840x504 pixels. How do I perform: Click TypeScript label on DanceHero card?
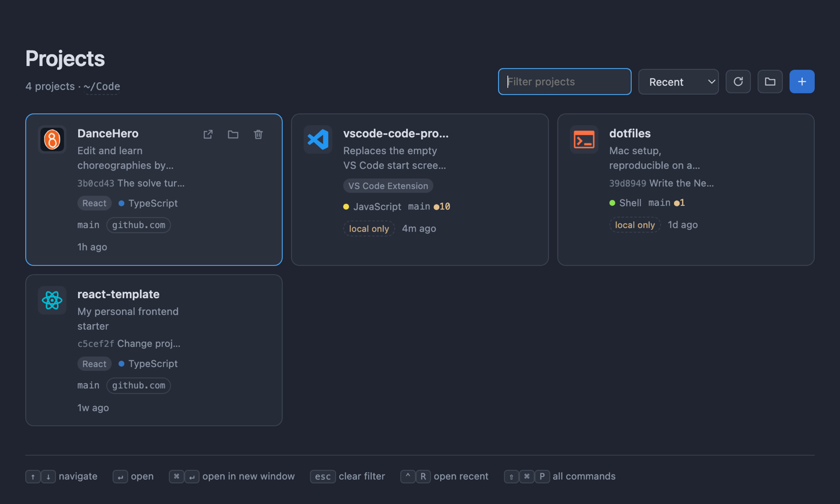pos(153,203)
